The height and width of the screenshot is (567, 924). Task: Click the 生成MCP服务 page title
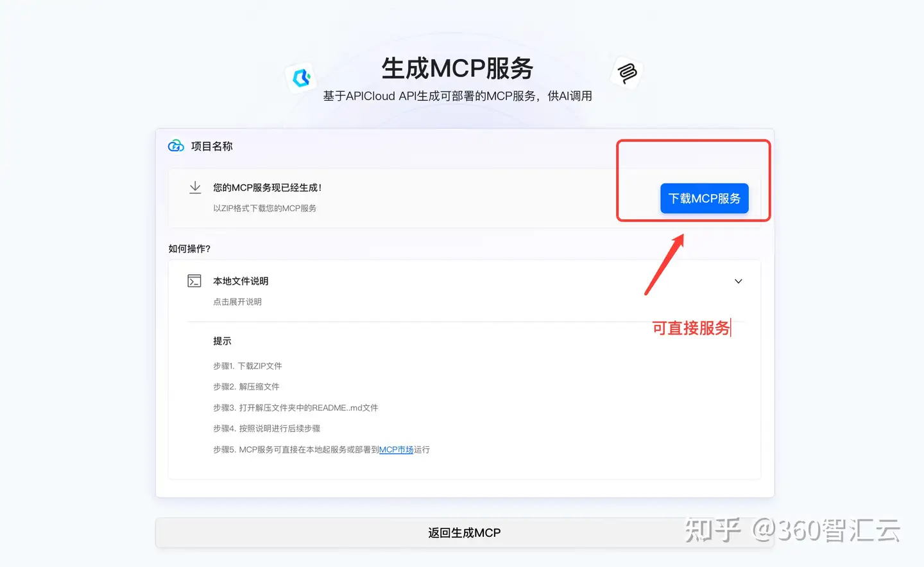pyautogui.click(x=458, y=68)
